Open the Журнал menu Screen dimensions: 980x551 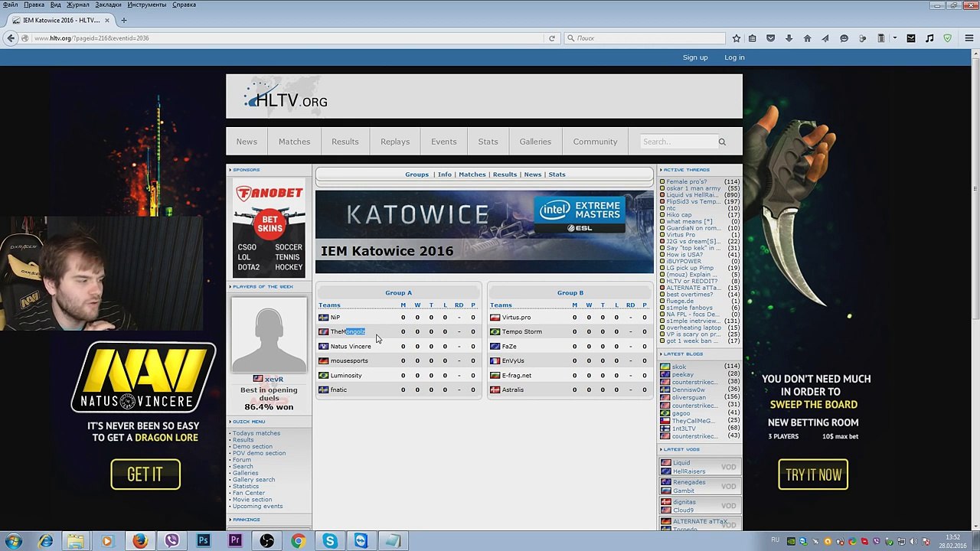pyautogui.click(x=78, y=5)
